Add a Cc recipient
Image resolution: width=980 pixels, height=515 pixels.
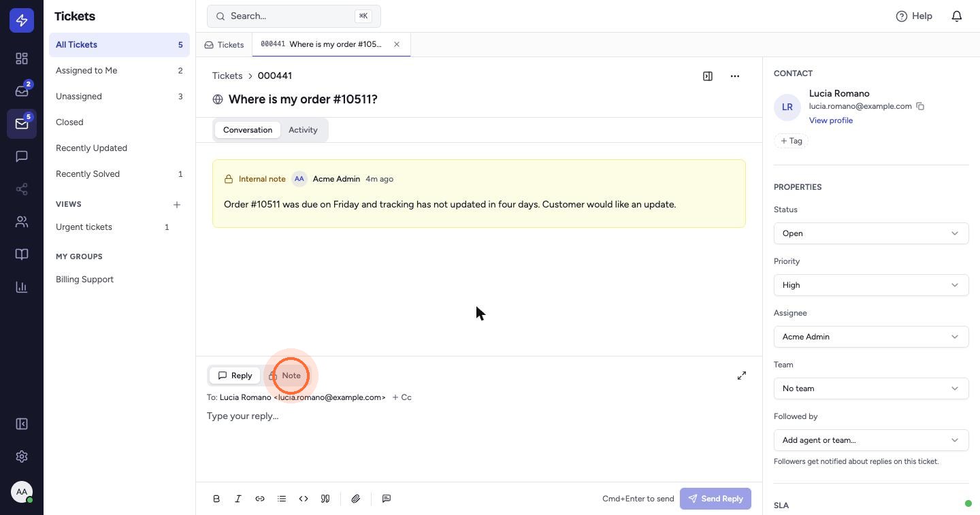point(402,397)
